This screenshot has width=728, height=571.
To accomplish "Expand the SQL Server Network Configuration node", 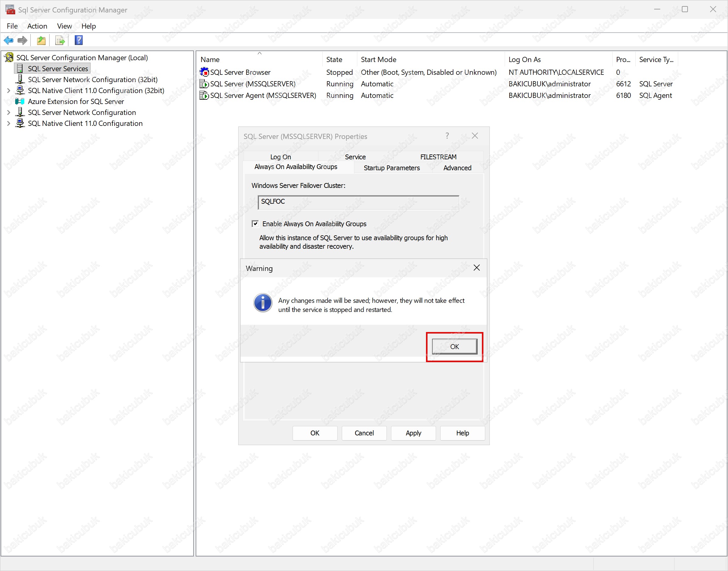I will coord(9,112).
